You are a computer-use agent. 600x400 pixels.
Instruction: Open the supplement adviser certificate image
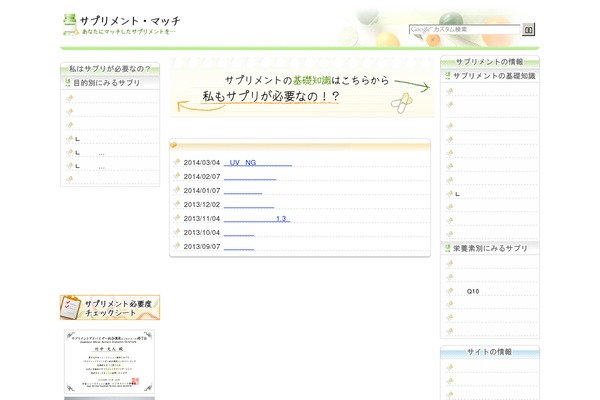(x=109, y=362)
